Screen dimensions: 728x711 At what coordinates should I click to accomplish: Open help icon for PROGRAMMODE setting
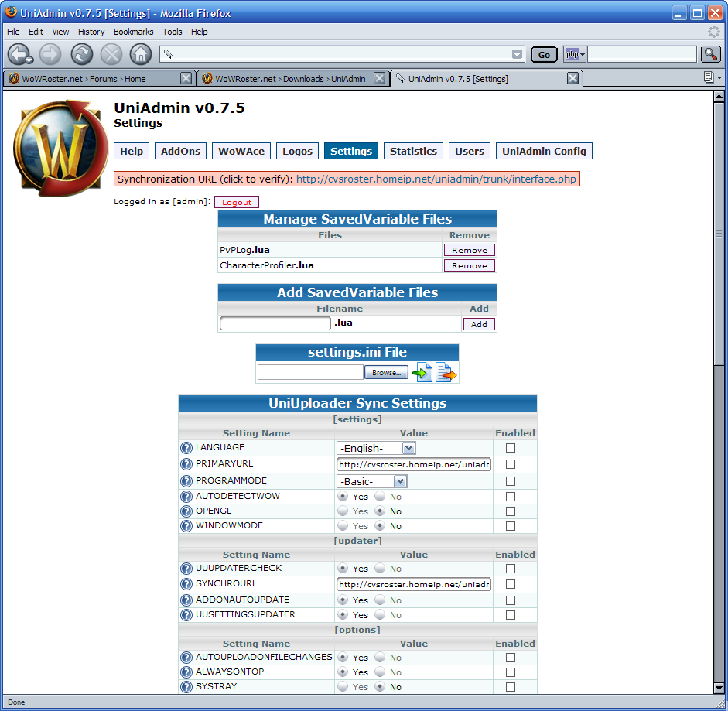click(x=186, y=481)
